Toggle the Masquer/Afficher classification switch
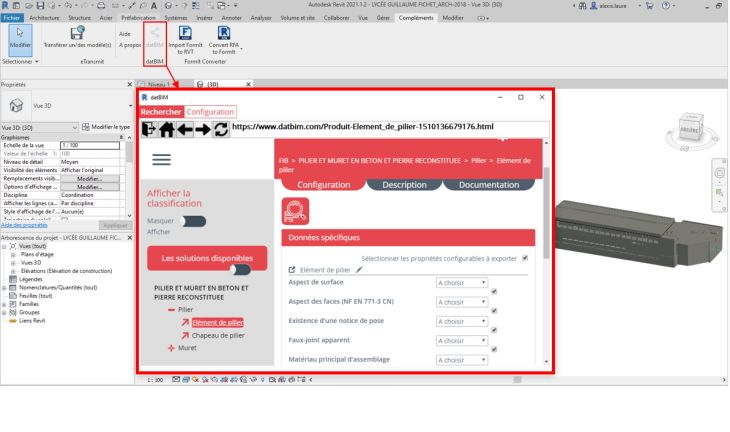Screen dimensions: 730x432 pos(193,222)
